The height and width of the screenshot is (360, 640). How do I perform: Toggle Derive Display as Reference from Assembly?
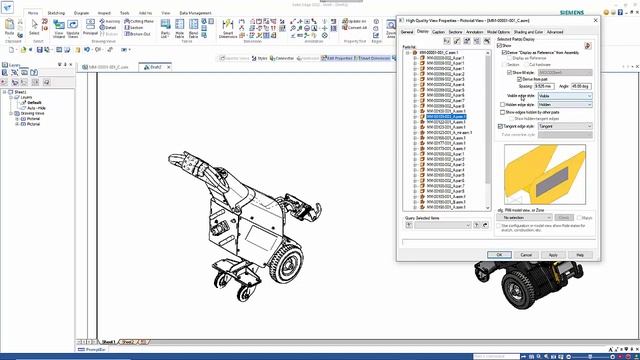coord(504,53)
